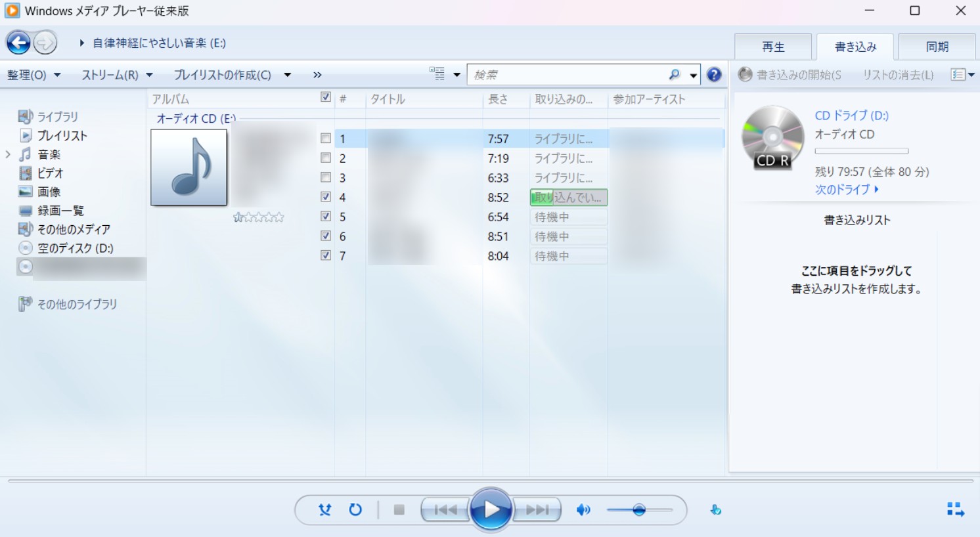Screen dimensions: 980x537
Task: Switch to the 同期 tab
Action: (x=937, y=47)
